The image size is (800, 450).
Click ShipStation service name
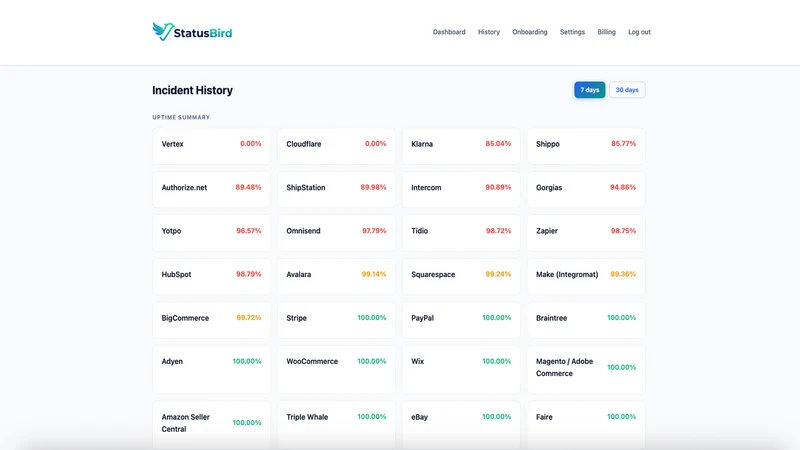click(x=306, y=187)
